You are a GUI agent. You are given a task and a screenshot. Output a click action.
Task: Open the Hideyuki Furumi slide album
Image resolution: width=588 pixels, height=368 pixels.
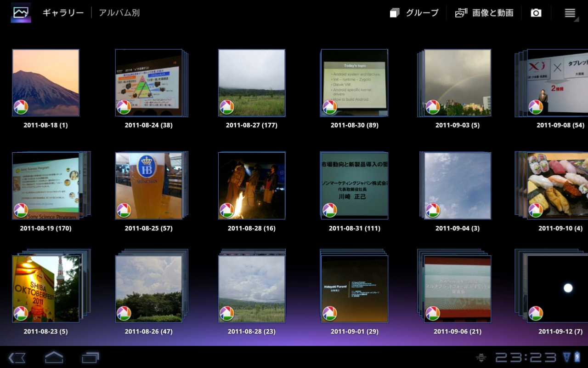click(355, 289)
